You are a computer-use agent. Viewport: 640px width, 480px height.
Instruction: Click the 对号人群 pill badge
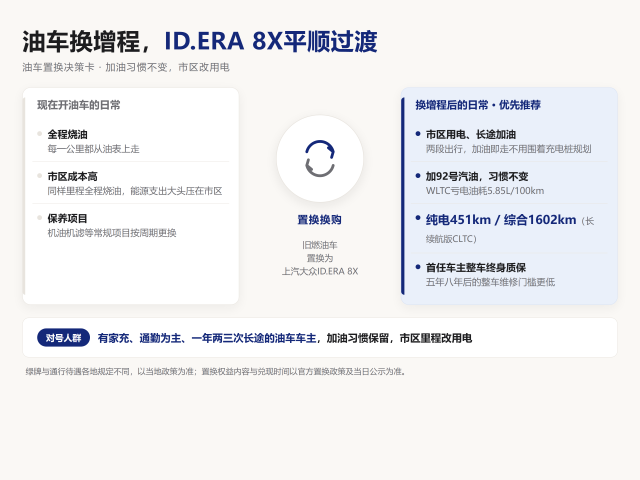pos(63,338)
